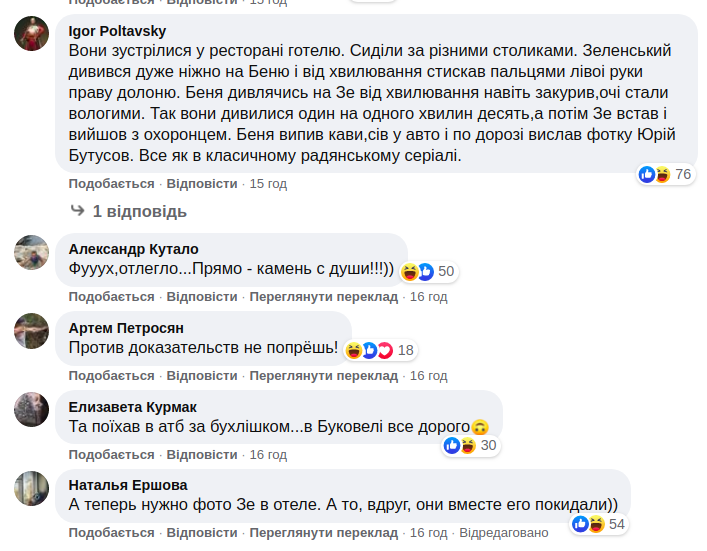Open reactions on Igor Poltavsky's comment
This screenshot has height=551, width=707.
[x=665, y=175]
